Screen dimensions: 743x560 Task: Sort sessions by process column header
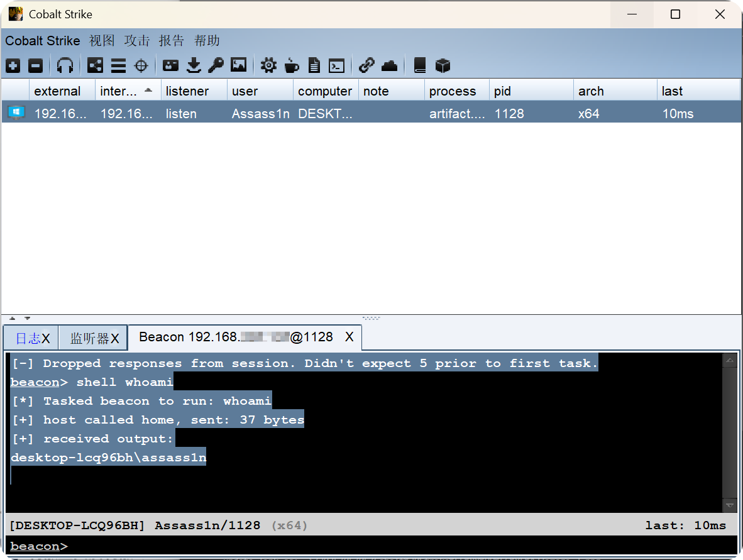(x=457, y=91)
